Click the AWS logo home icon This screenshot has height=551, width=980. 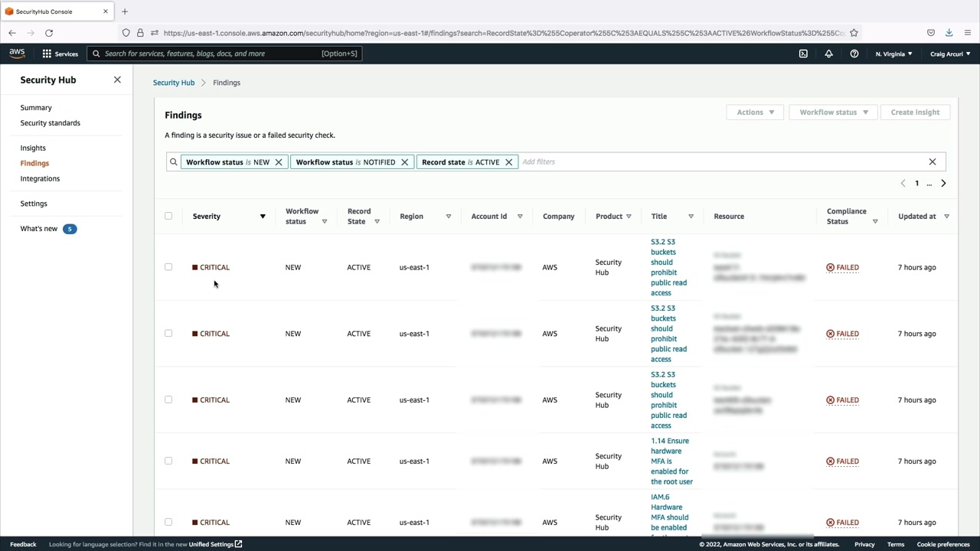pos(17,54)
